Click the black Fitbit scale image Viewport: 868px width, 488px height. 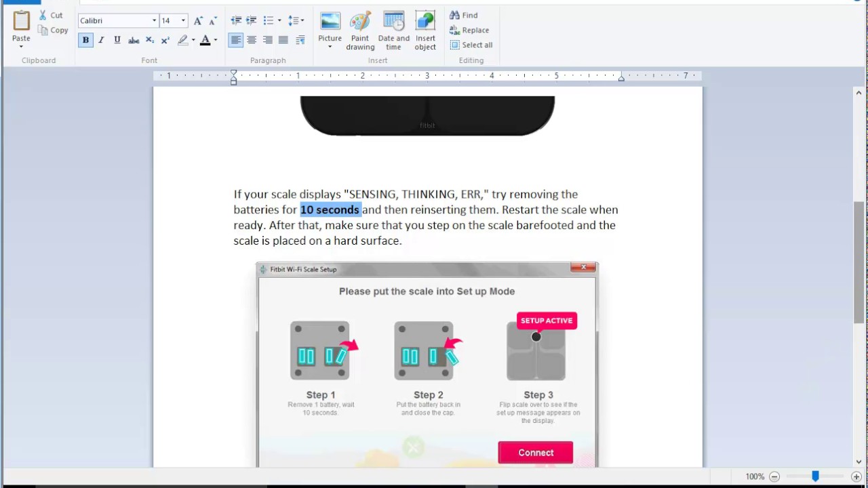click(x=427, y=115)
